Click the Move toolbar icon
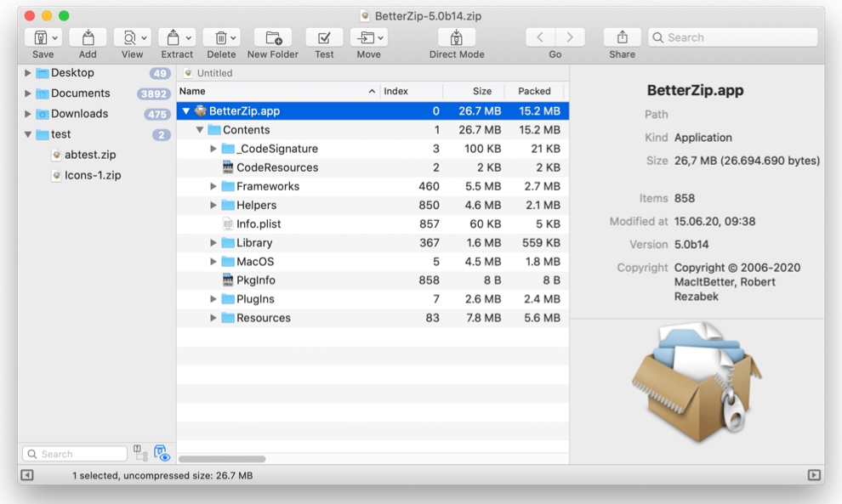 [x=366, y=37]
